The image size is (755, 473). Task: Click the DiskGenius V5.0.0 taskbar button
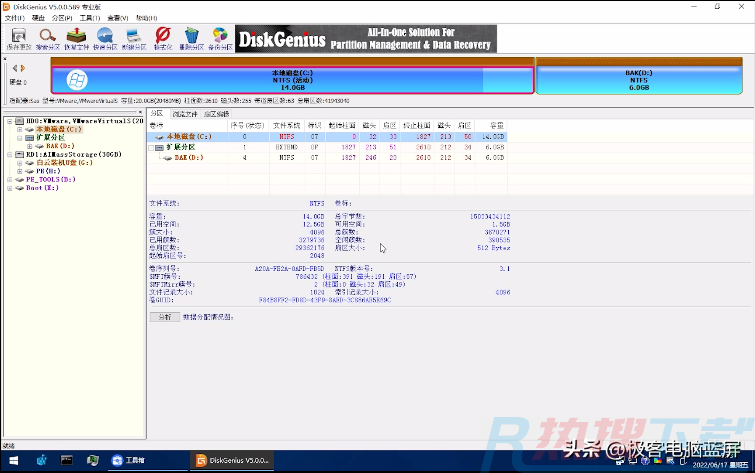tap(232, 460)
